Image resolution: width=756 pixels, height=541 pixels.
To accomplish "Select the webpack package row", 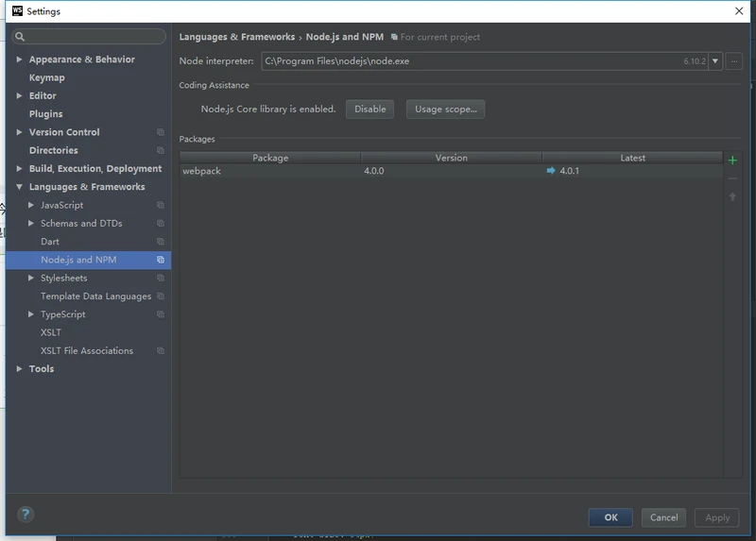I will point(451,171).
